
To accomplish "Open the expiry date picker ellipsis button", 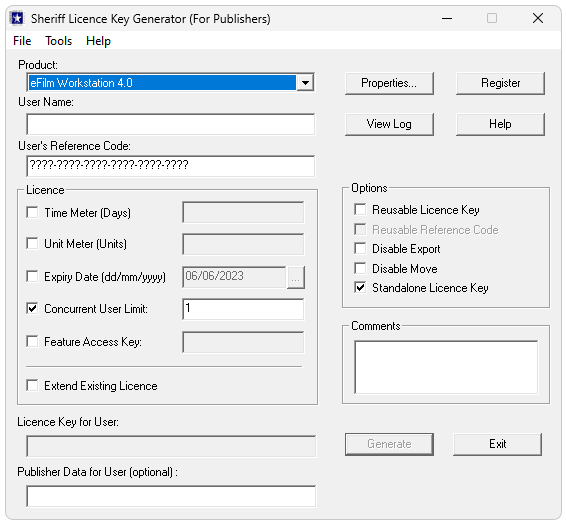I will 296,277.
